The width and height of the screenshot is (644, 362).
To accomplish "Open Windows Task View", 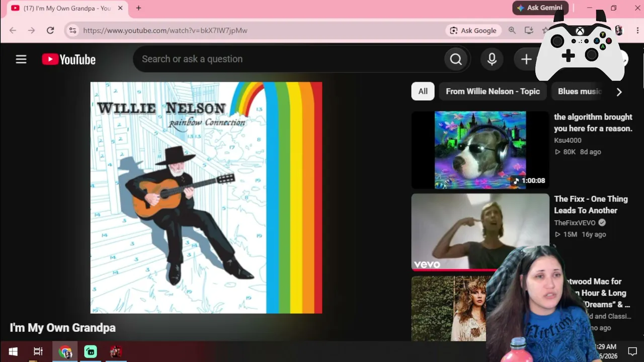I will (38, 351).
